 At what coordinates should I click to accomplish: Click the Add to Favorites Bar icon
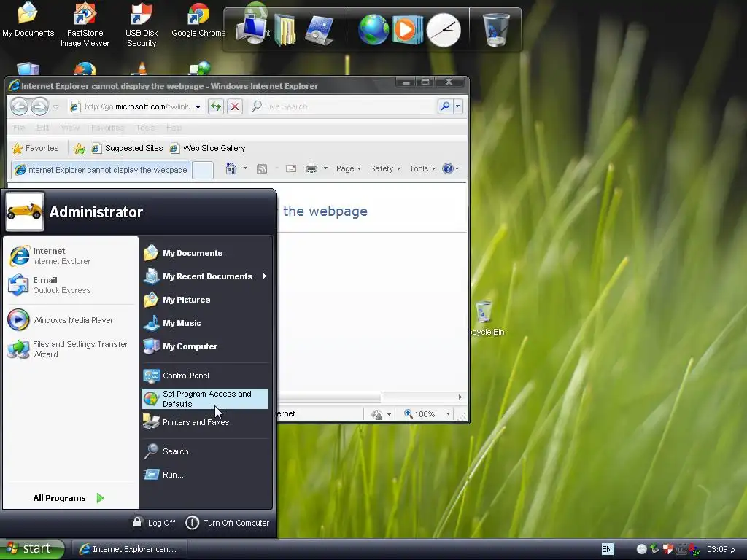pyautogui.click(x=79, y=149)
